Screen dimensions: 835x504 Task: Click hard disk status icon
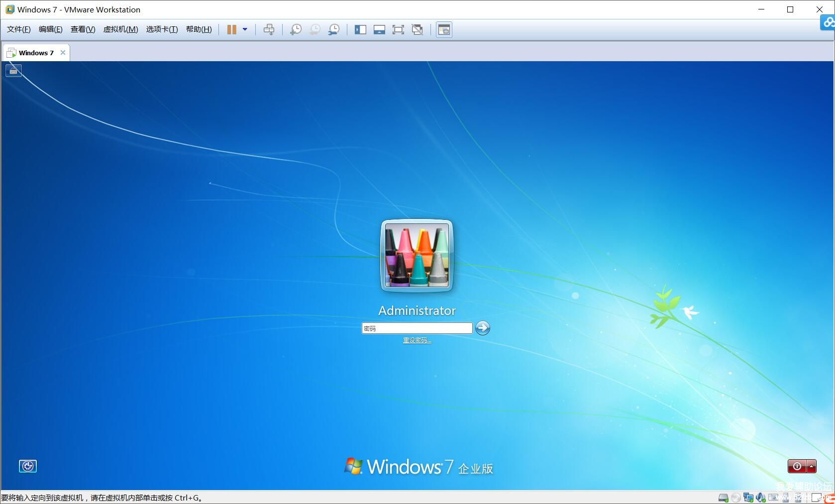[x=724, y=498]
